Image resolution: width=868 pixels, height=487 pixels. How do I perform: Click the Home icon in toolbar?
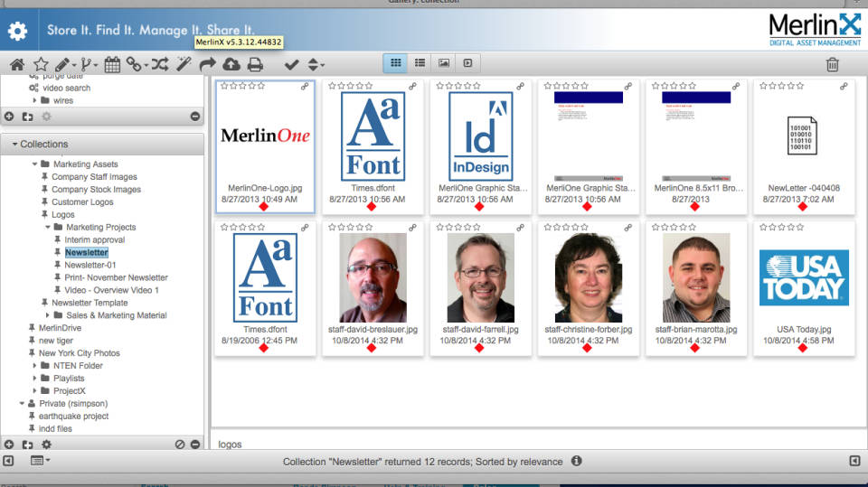pyautogui.click(x=16, y=64)
